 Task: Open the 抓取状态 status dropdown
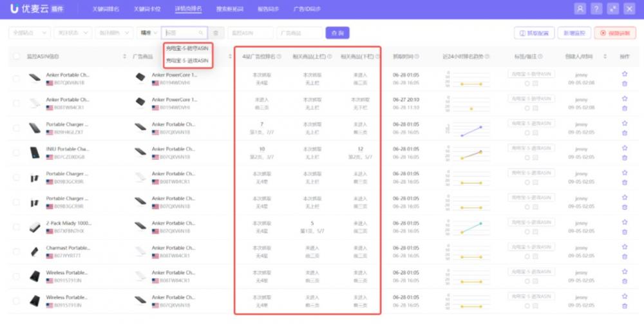click(x=73, y=33)
